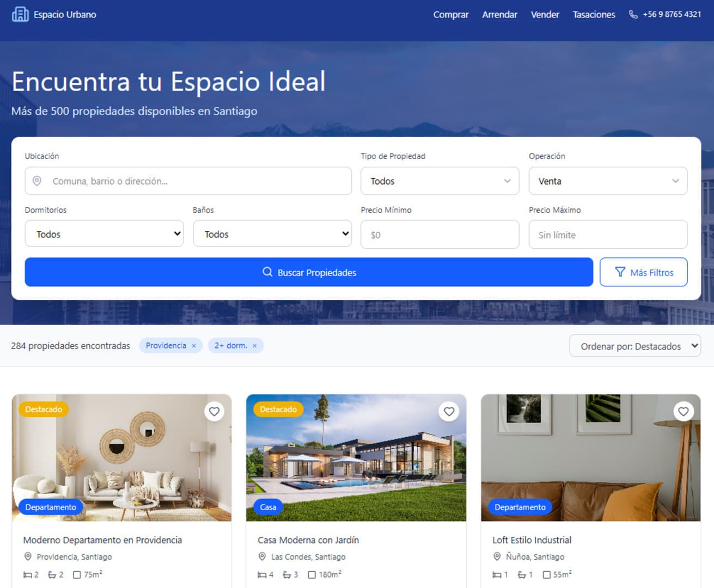Open Casa Moderna con Jardín photo thumbnail
714x588 pixels.
click(x=356, y=458)
